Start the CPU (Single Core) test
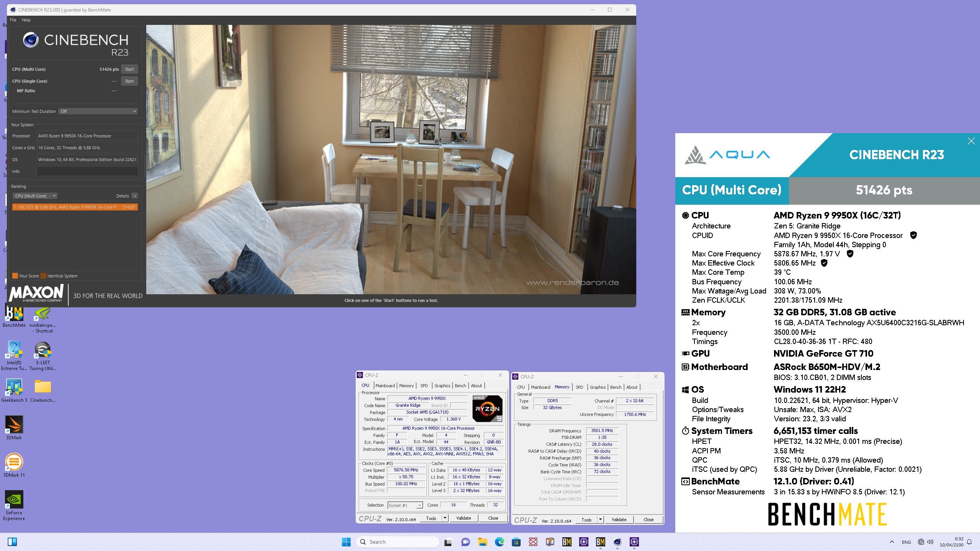The height and width of the screenshot is (551, 980). coord(129,81)
